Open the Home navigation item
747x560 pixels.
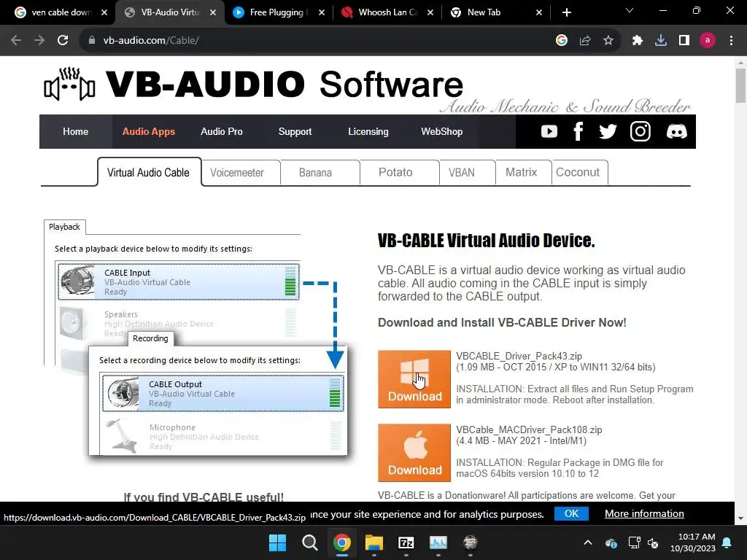(x=75, y=131)
